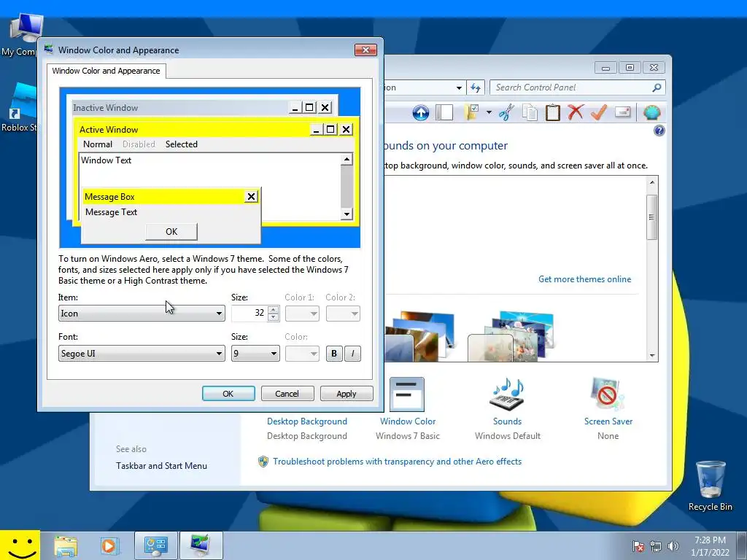This screenshot has height=560, width=747.
Task: Click OK inside the Message Box preview
Action: pyautogui.click(x=171, y=232)
